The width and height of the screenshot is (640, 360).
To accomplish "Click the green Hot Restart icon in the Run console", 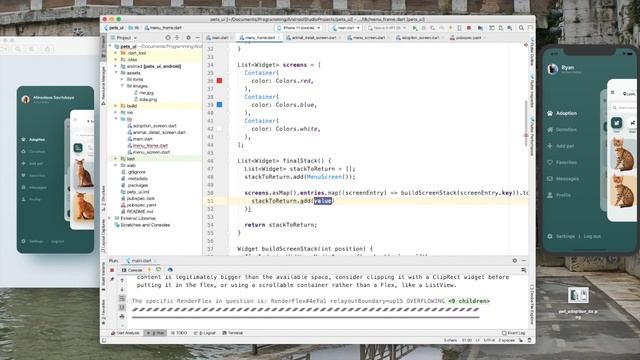I will pos(159,270).
